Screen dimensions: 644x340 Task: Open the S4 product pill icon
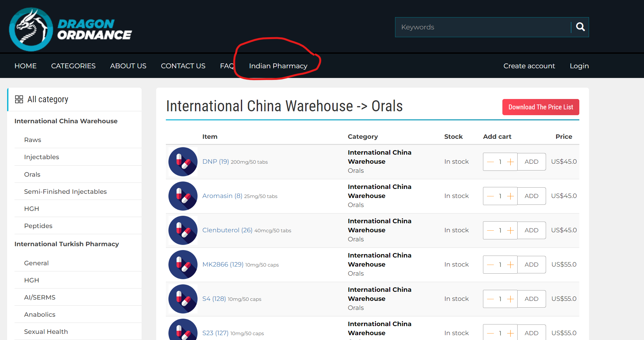(183, 299)
